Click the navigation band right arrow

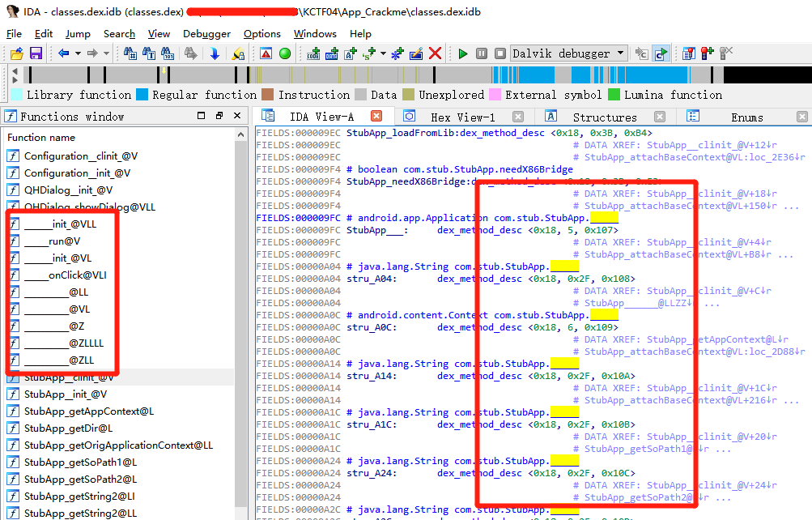point(15,79)
